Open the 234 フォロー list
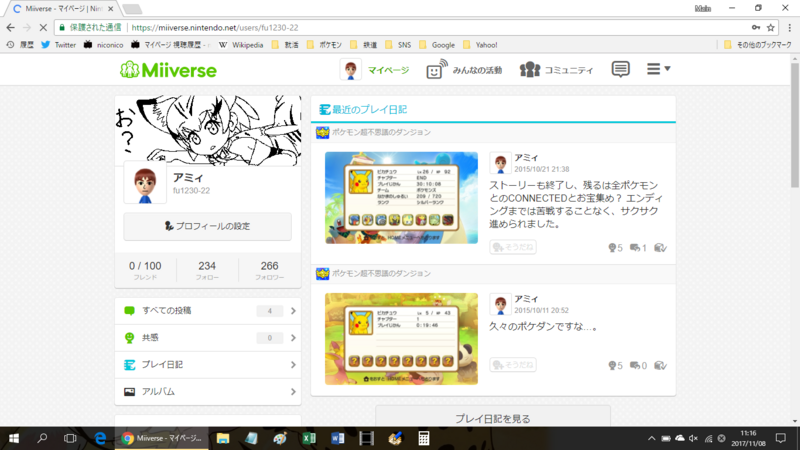800x450 pixels. (x=207, y=270)
